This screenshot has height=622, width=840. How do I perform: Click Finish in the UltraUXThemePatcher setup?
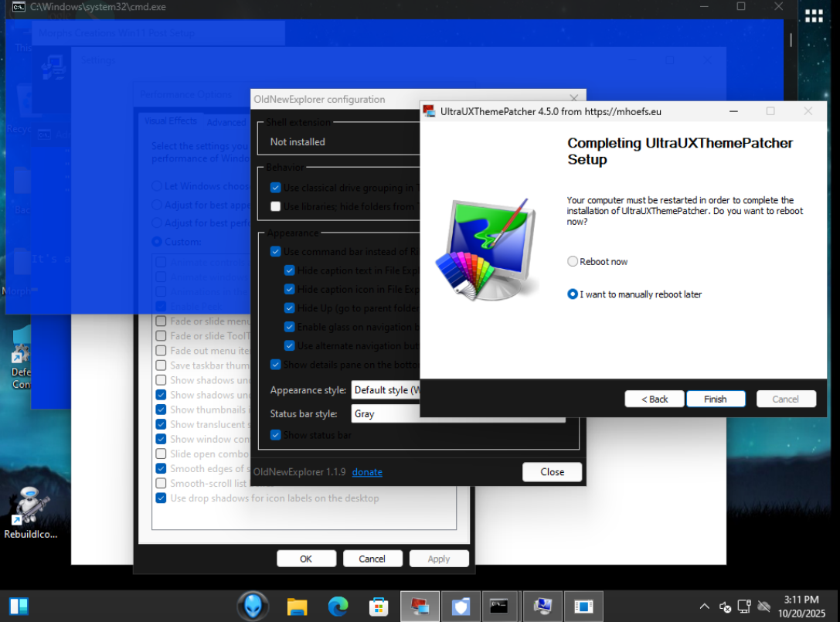tap(715, 399)
